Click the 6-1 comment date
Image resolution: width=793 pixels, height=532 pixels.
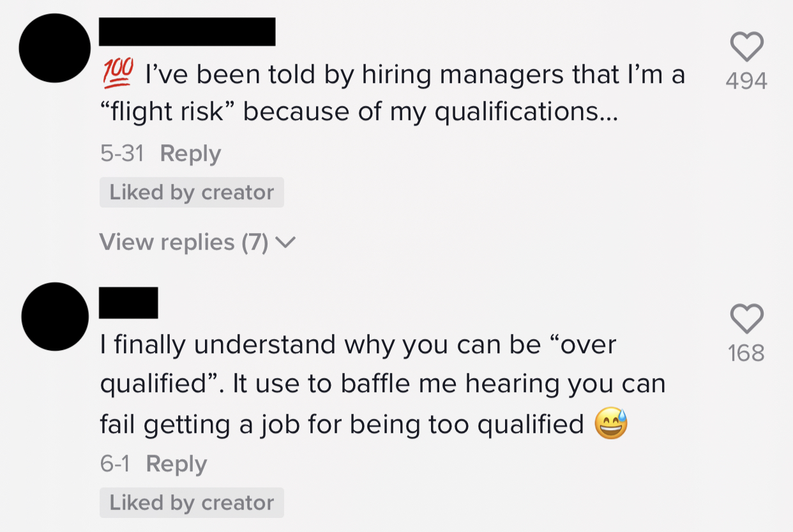[x=115, y=464]
